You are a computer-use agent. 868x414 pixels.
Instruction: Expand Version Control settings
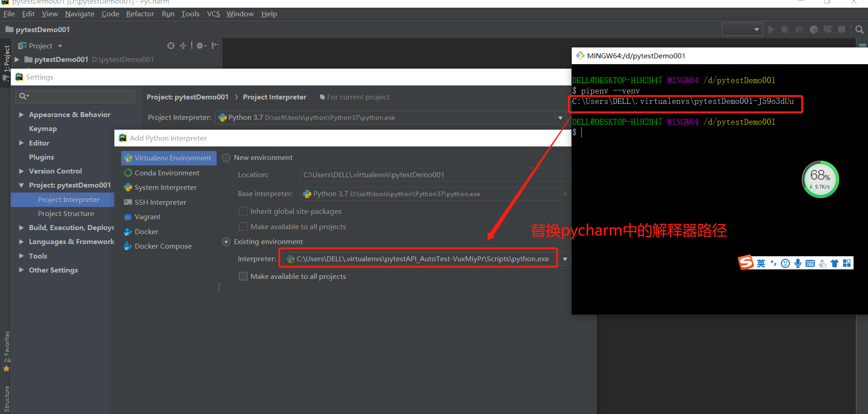click(x=21, y=171)
